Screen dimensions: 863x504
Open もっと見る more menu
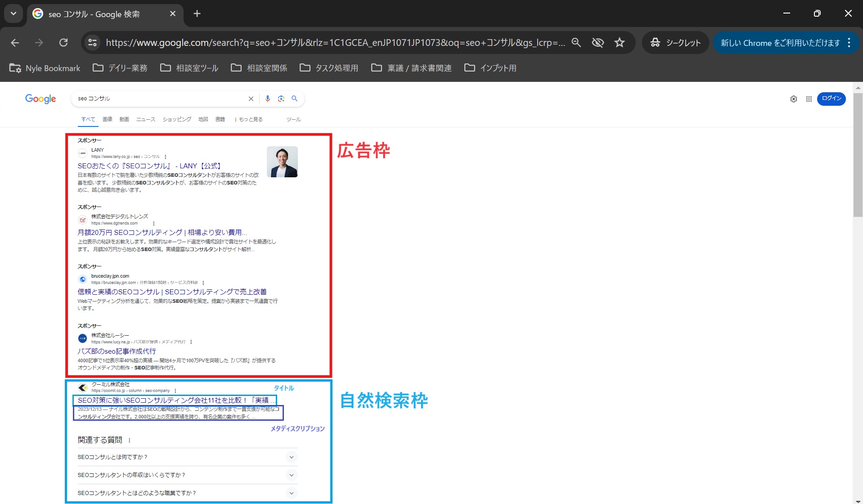tap(249, 119)
